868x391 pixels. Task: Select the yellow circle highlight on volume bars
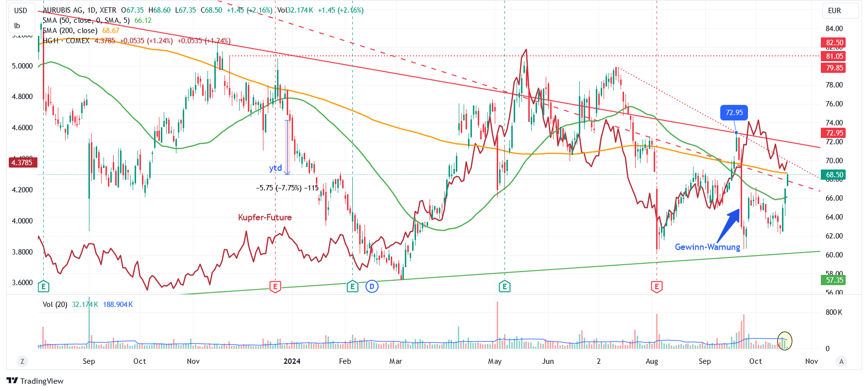click(x=784, y=340)
